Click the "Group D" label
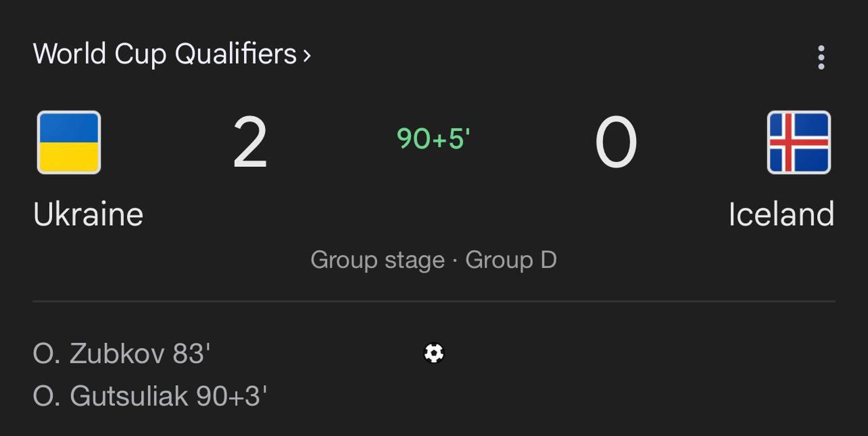 [511, 260]
